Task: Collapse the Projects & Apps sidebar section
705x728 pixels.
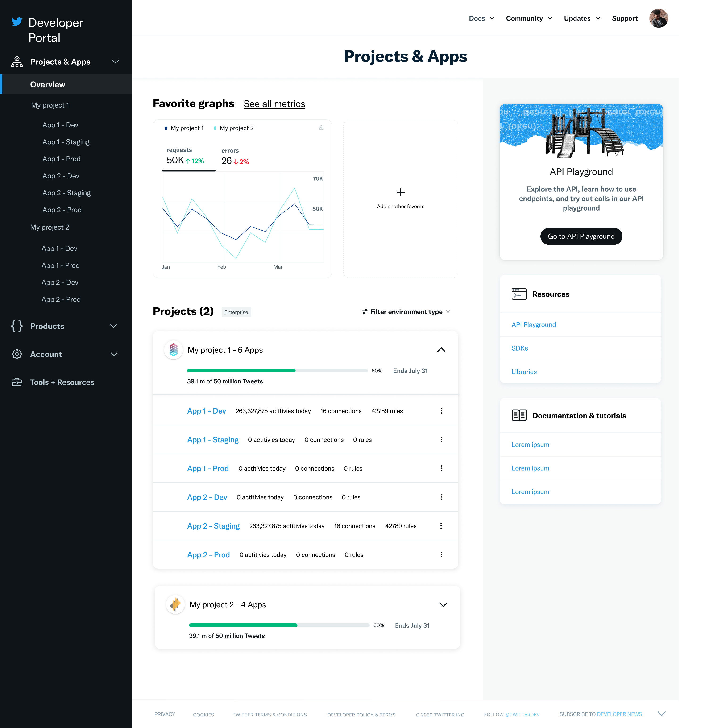Action: click(116, 62)
